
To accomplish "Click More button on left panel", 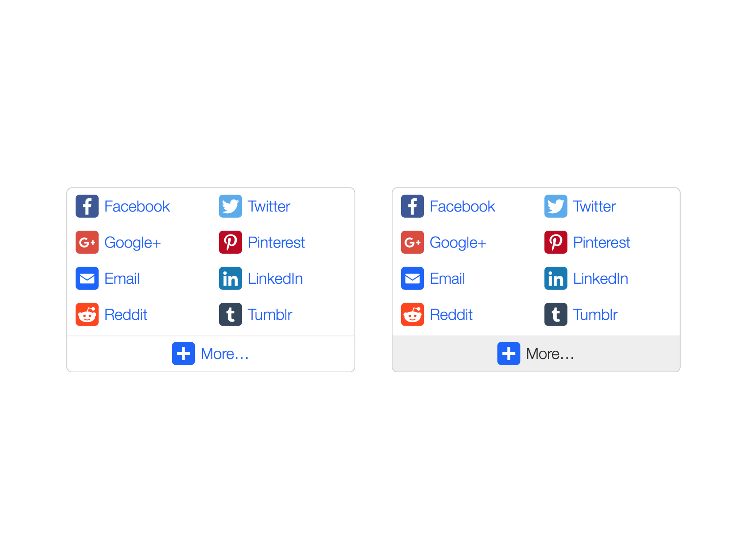I will pyautogui.click(x=210, y=353).
